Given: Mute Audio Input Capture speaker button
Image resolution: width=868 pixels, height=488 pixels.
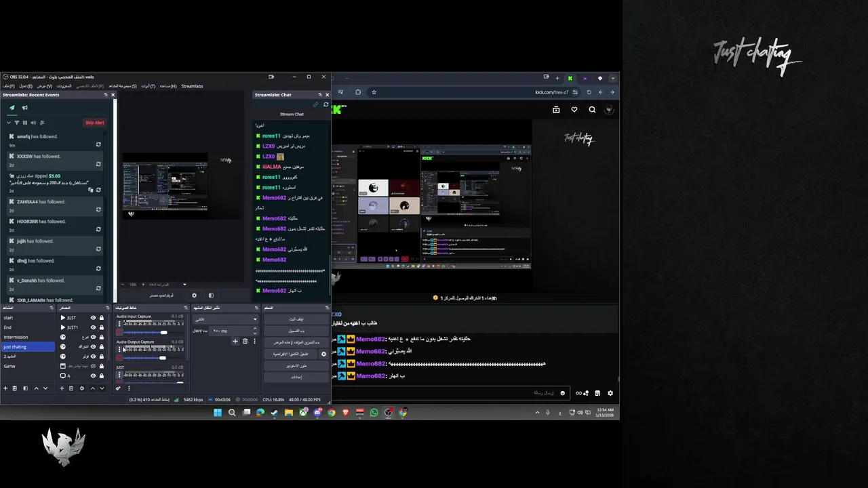Looking at the screenshot, I should (x=119, y=332).
